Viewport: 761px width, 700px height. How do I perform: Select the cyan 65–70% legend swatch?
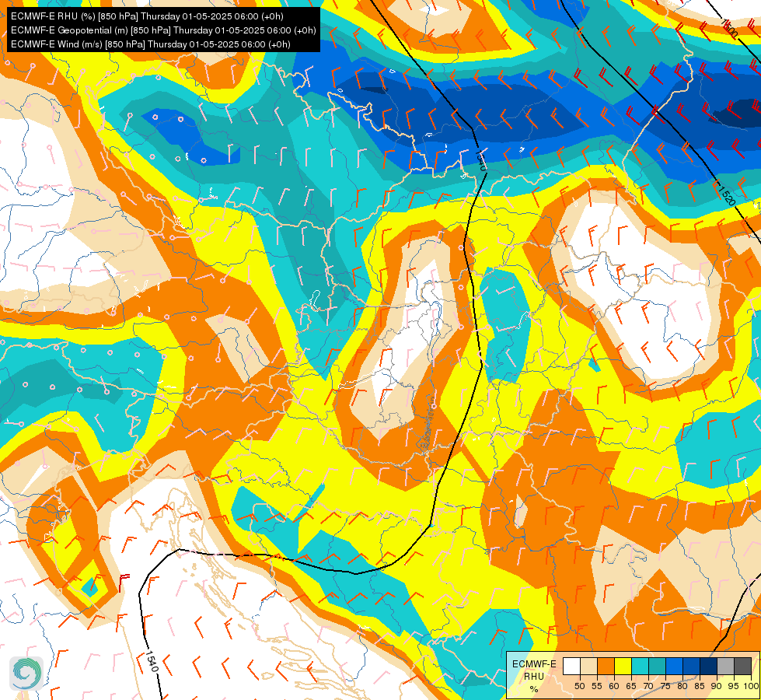click(640, 666)
